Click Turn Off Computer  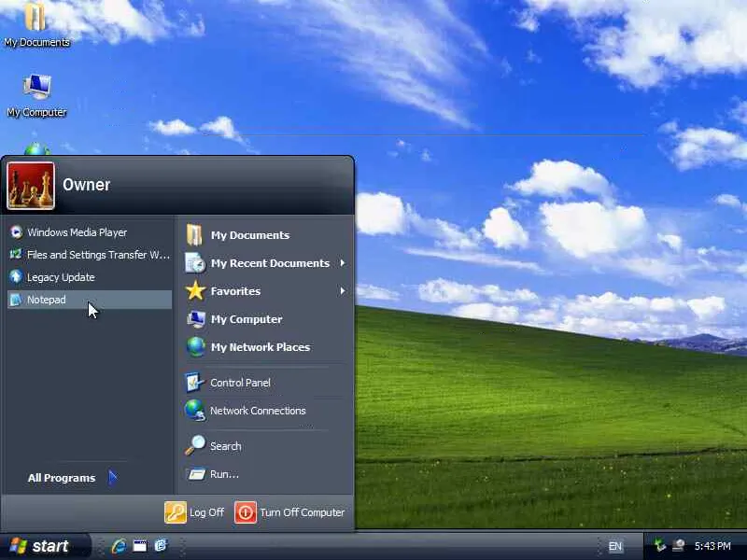[289, 512]
